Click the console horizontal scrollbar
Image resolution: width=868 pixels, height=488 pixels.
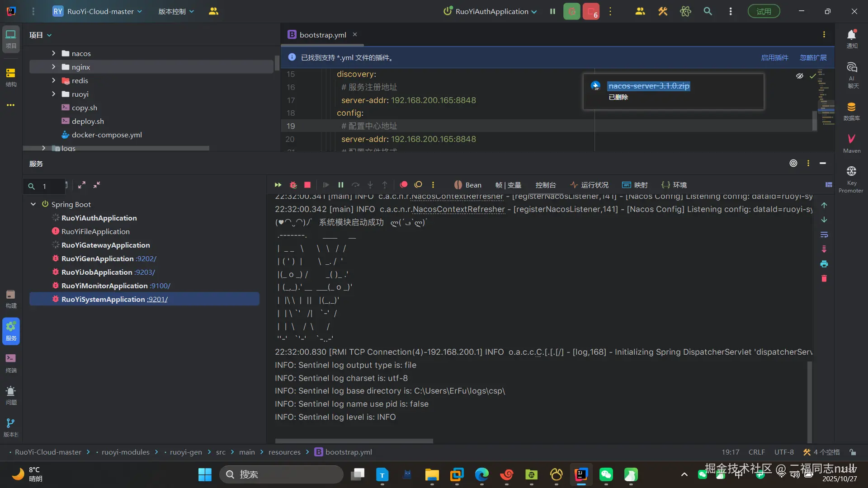[x=354, y=441]
